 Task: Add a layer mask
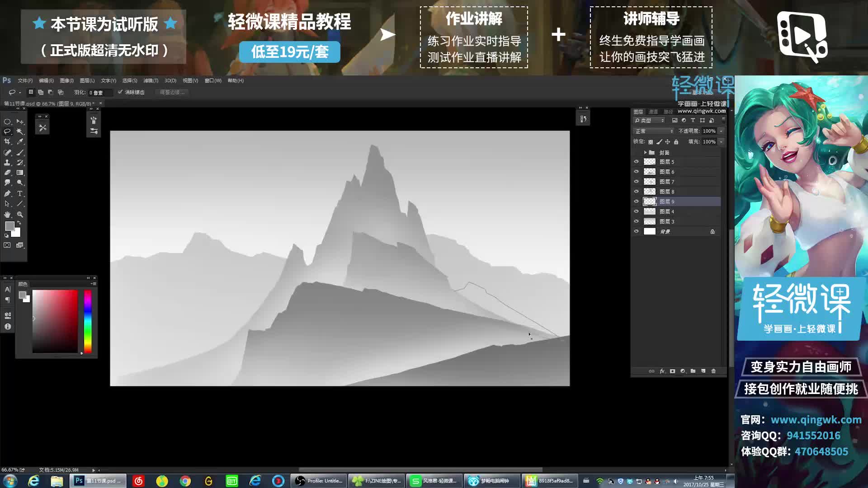(x=672, y=371)
